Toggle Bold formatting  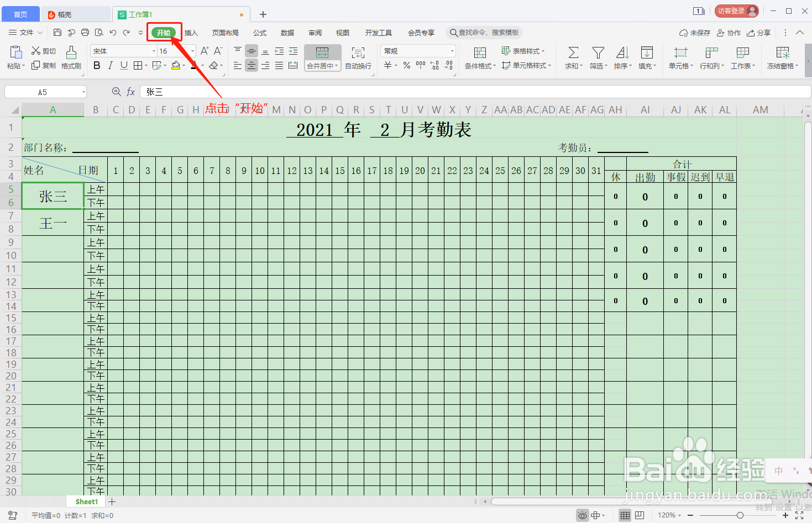[97, 65]
